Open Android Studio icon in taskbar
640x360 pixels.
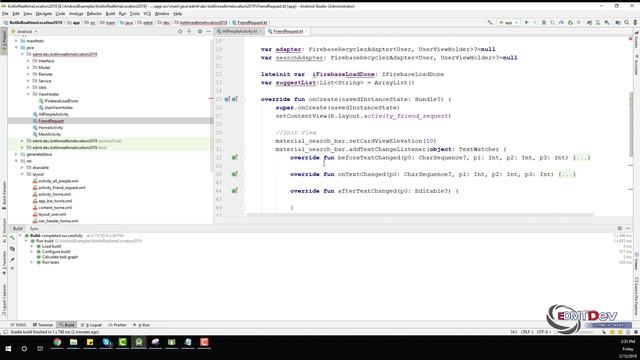(139, 342)
